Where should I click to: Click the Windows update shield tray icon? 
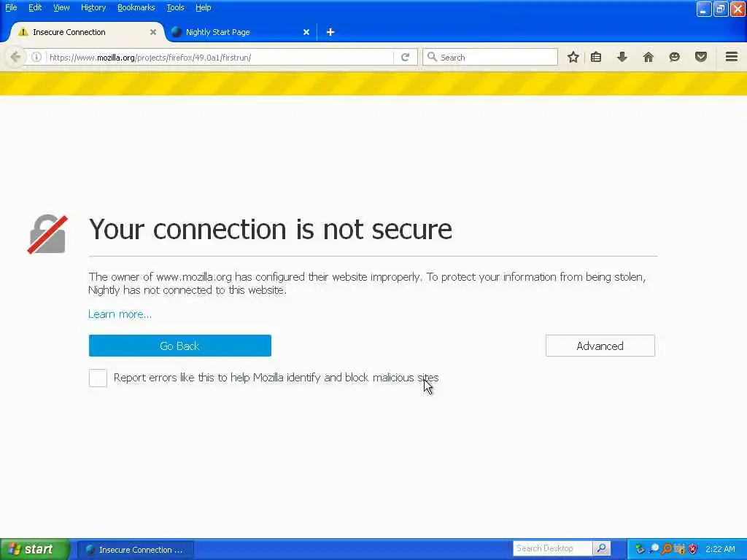[x=680, y=548]
